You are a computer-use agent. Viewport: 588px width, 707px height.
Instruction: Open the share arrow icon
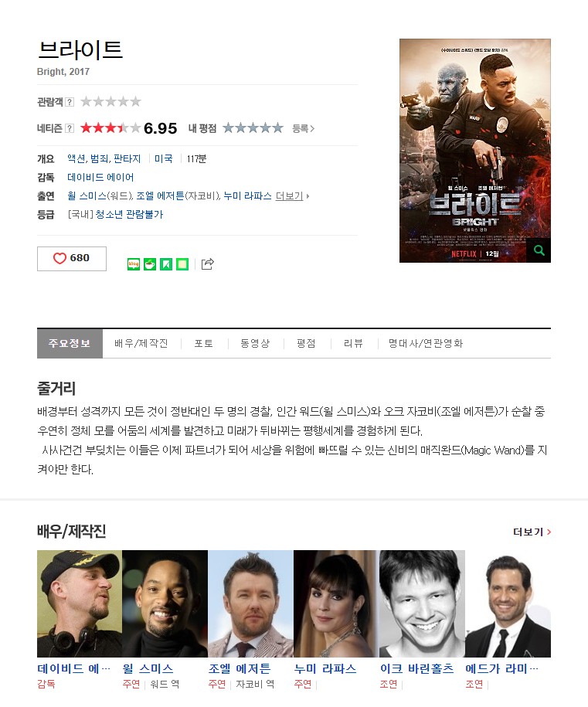pos(207,263)
